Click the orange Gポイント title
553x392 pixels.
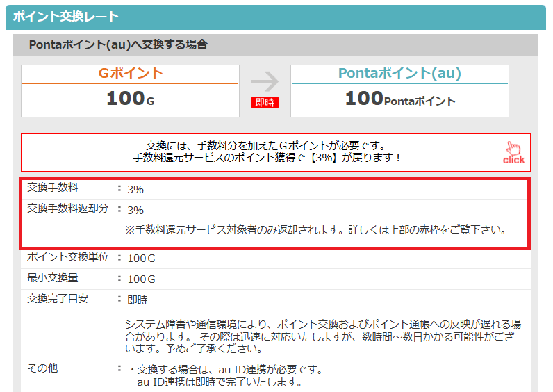point(131,73)
